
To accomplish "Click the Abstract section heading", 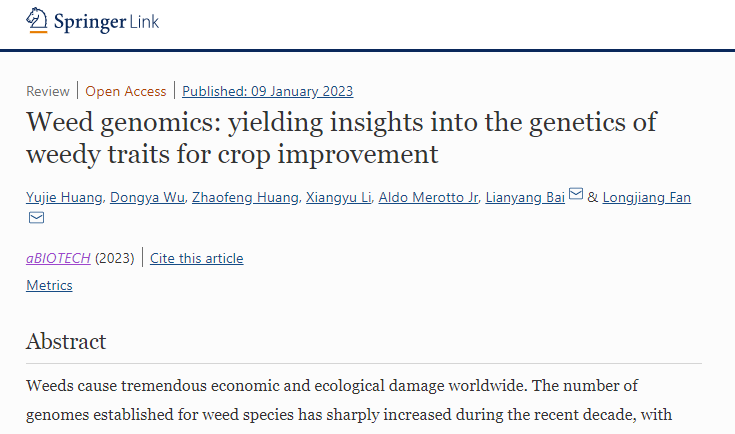I will (x=66, y=341).
